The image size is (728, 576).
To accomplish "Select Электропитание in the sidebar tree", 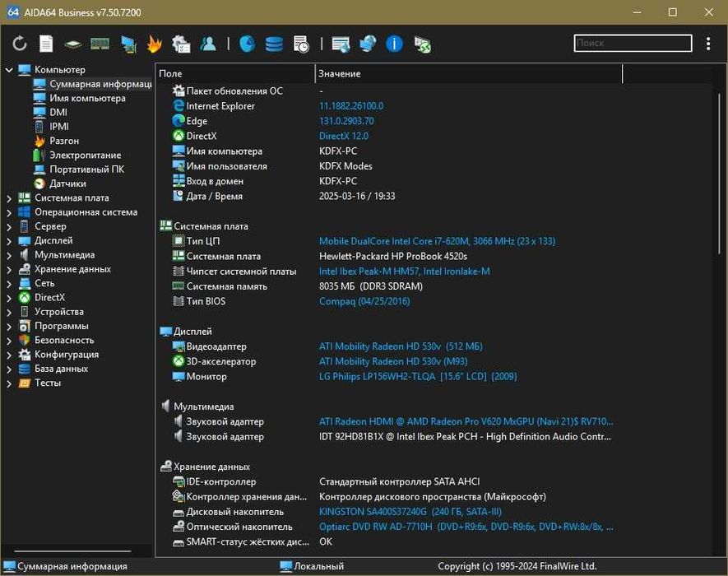I will [85, 156].
